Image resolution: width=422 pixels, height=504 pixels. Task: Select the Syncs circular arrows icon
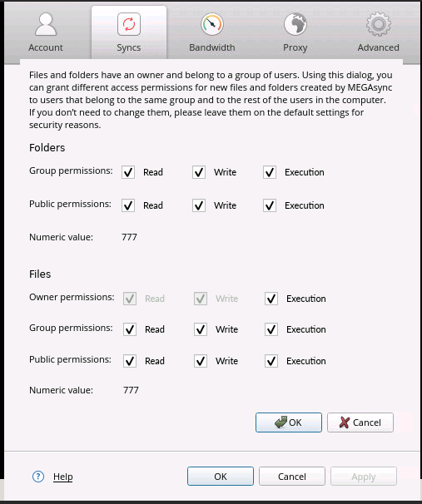(x=129, y=24)
